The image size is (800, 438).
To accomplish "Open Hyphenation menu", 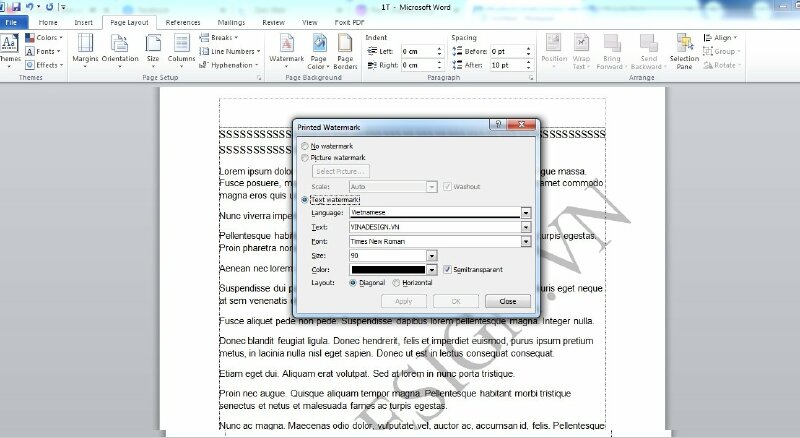I will 229,65.
